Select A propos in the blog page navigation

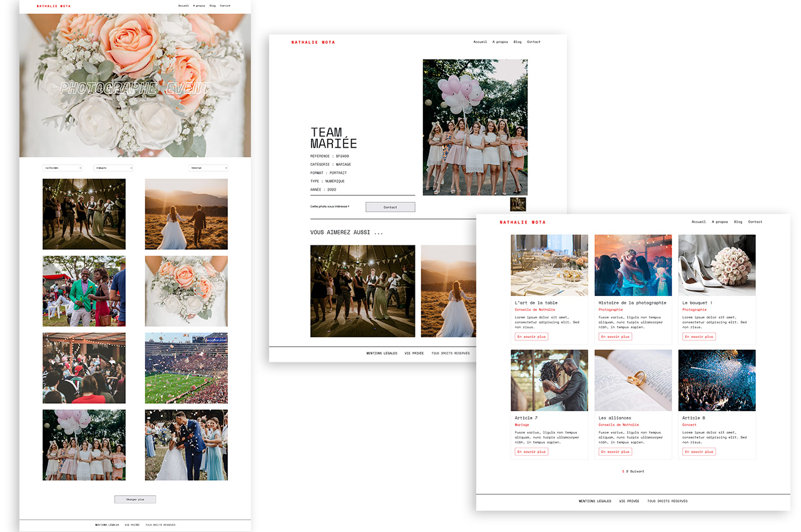[720, 222]
